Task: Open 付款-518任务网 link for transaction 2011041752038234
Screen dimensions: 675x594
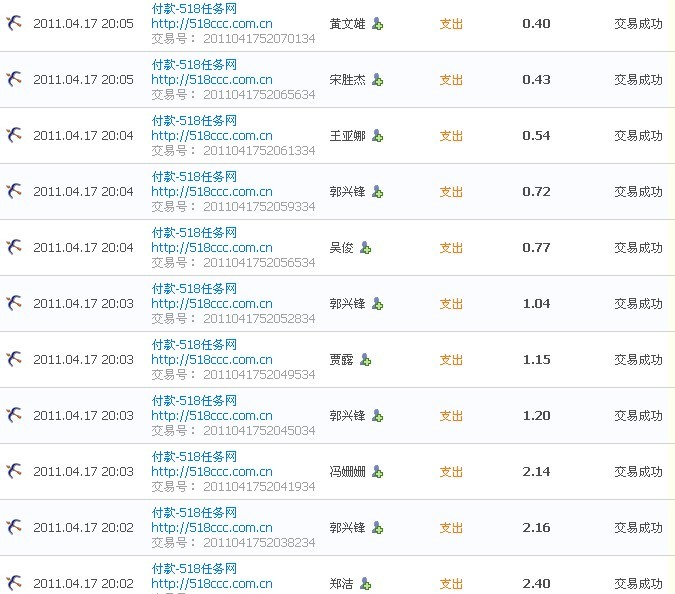Action: click(x=194, y=512)
